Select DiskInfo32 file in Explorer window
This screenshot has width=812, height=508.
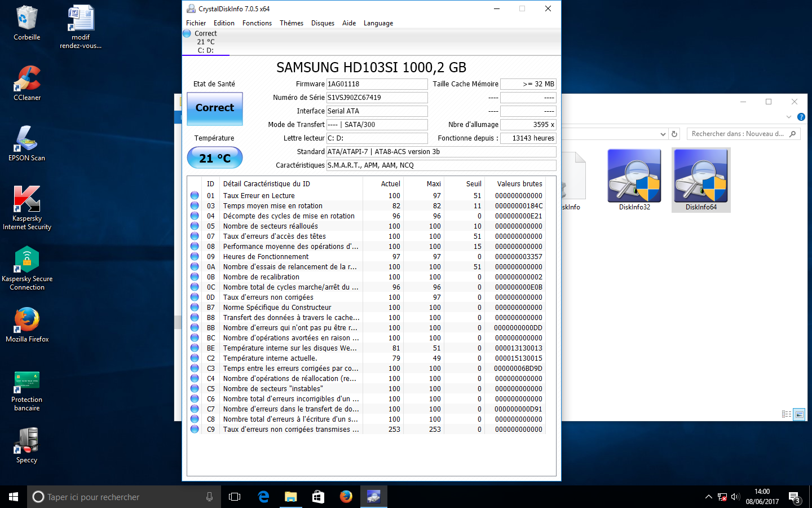click(x=634, y=180)
